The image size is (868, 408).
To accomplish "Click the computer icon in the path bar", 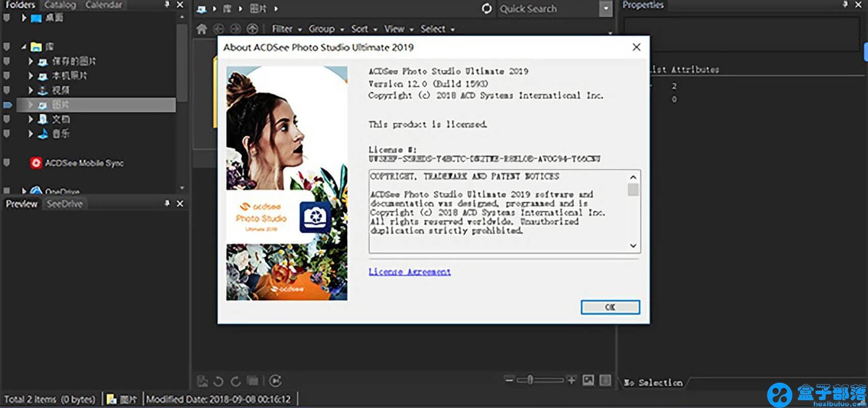I will [202, 9].
